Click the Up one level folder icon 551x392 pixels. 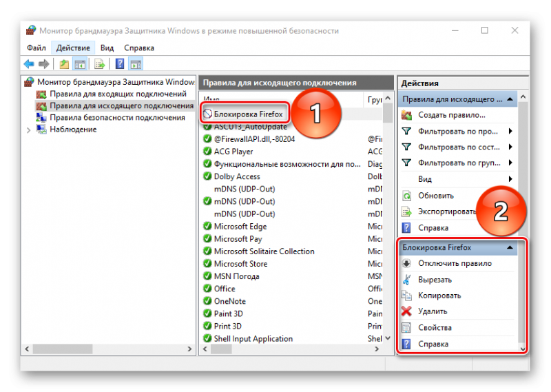click(64, 64)
